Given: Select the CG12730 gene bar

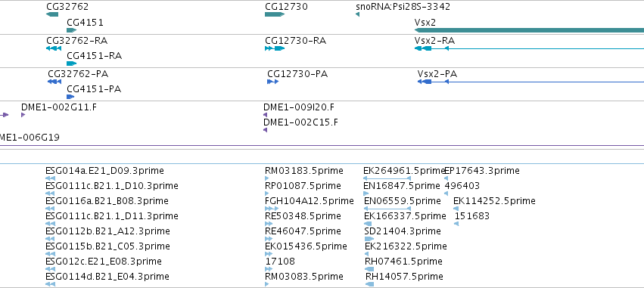Looking at the screenshot, I should 275,14.
